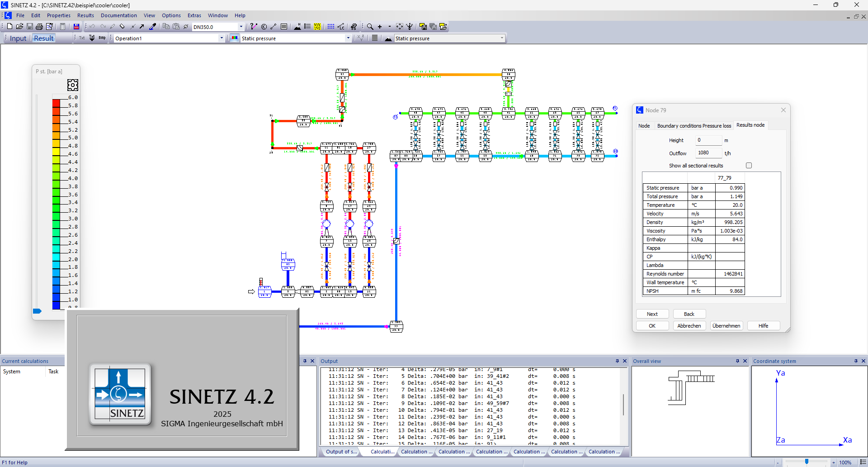This screenshot has width=868, height=467.
Task: Switch to the Node tab in dialog
Action: click(x=644, y=126)
